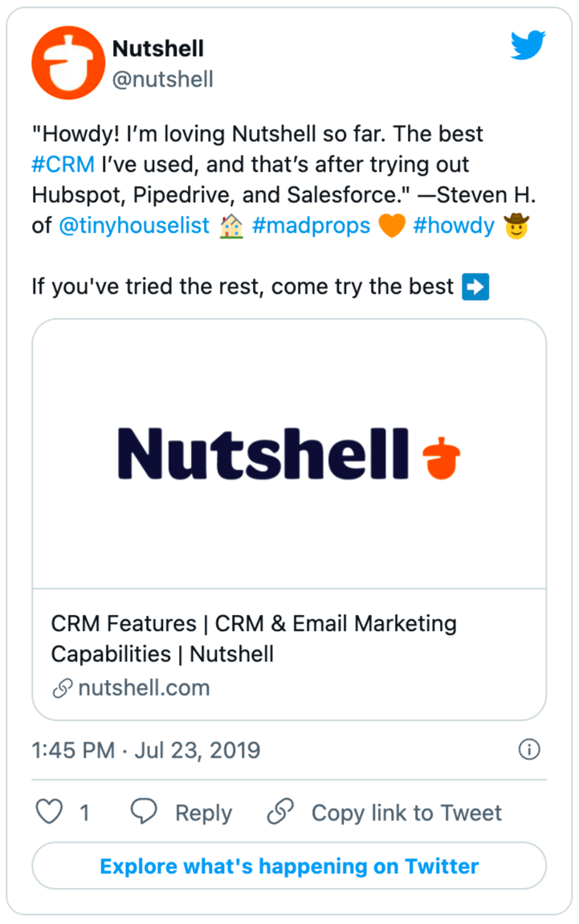The width and height of the screenshot is (579, 924).
Task: Click the reply speech bubble icon
Action: pos(143,812)
